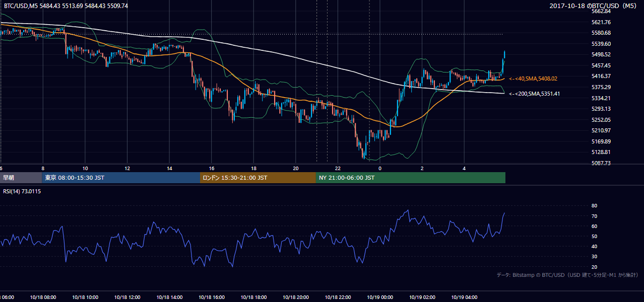Click the '2017-10-18 のBTC/USD（M5）' chart title
The image size is (644, 302).
(x=595, y=6)
